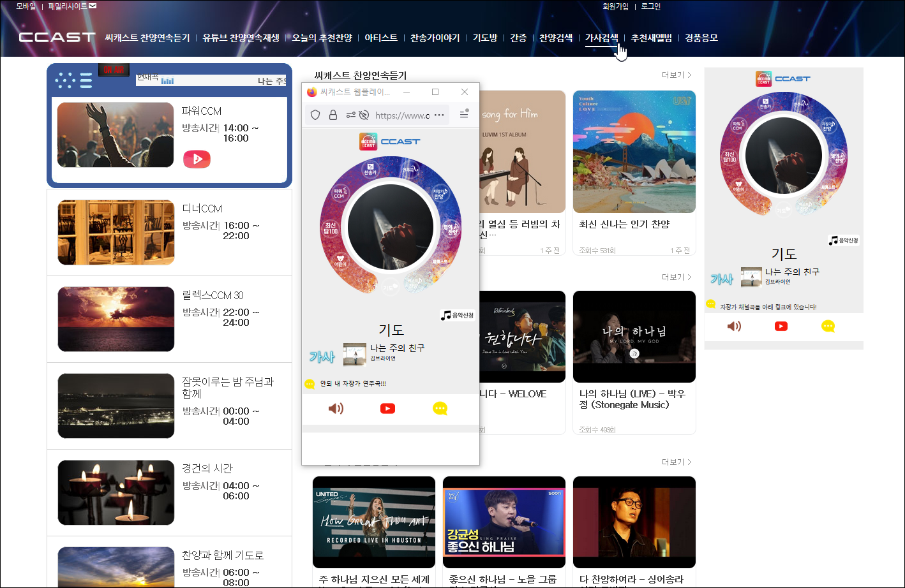The width and height of the screenshot is (905, 588).
Task: Open YouTube icon in right sidebar player
Action: [781, 326]
